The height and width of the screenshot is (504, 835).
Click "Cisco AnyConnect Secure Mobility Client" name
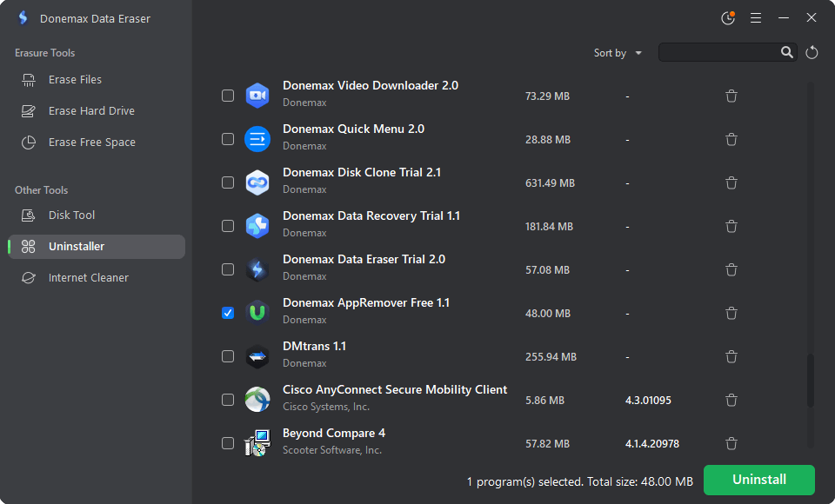[x=395, y=389]
